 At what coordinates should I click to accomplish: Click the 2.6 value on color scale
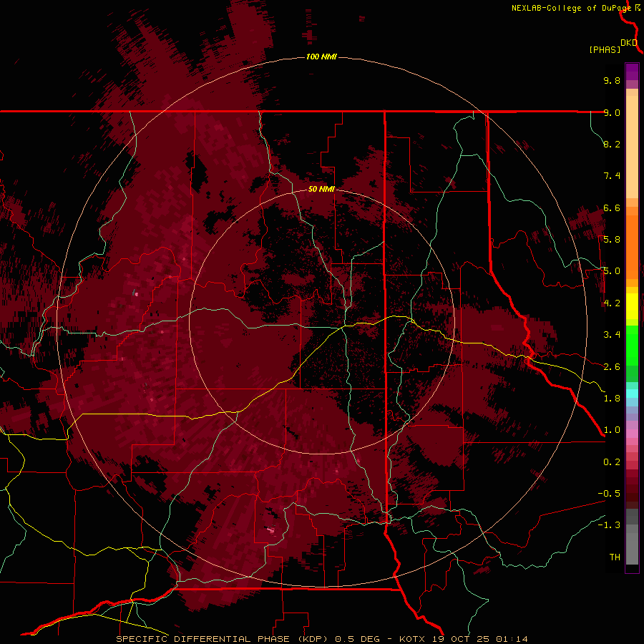click(612, 367)
